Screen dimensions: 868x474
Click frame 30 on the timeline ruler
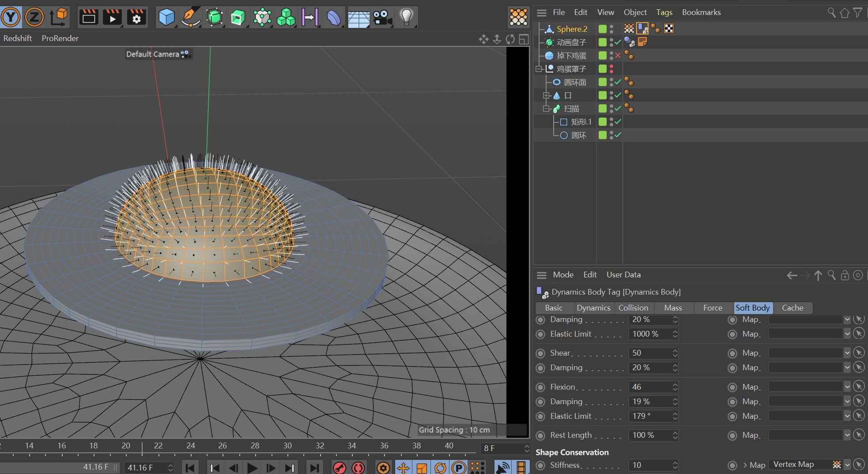[287, 446]
